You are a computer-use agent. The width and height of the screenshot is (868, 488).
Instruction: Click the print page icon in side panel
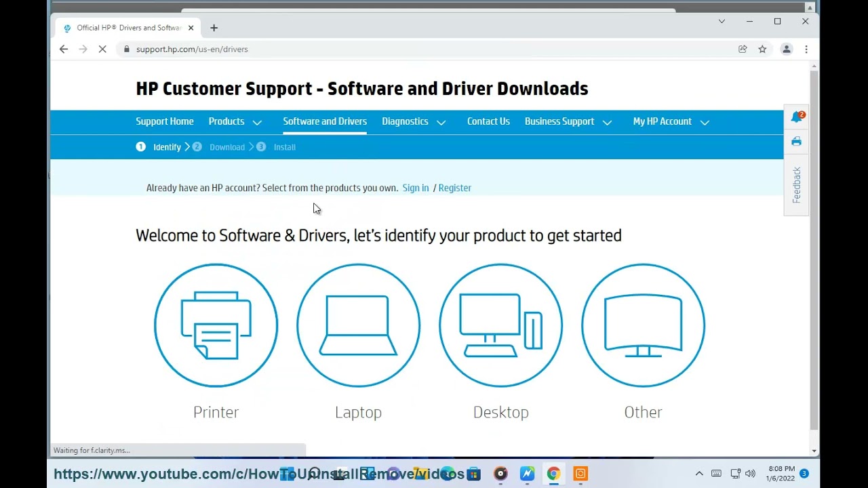point(796,141)
